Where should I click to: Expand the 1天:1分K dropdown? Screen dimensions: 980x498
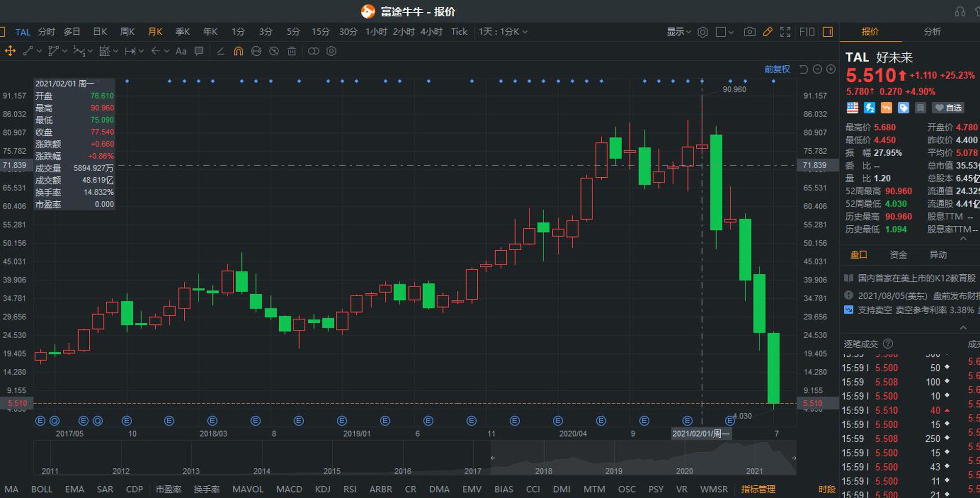tap(503, 32)
